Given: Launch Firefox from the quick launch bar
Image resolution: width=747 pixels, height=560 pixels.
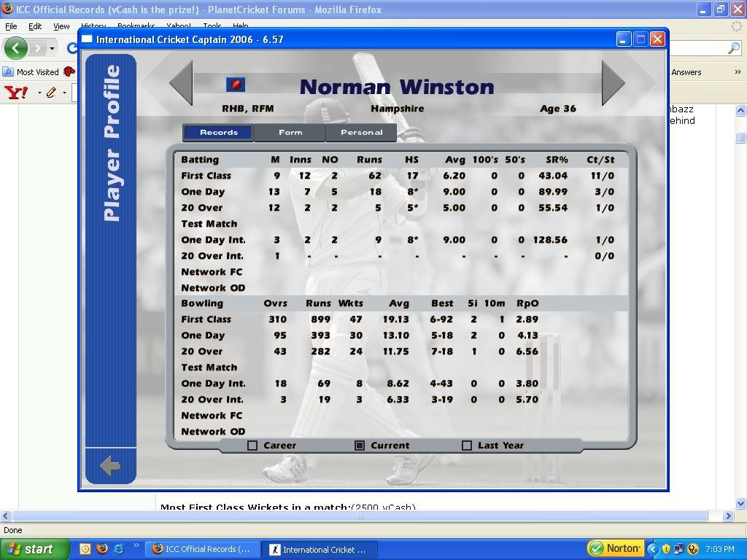Looking at the screenshot, I should click(102, 548).
